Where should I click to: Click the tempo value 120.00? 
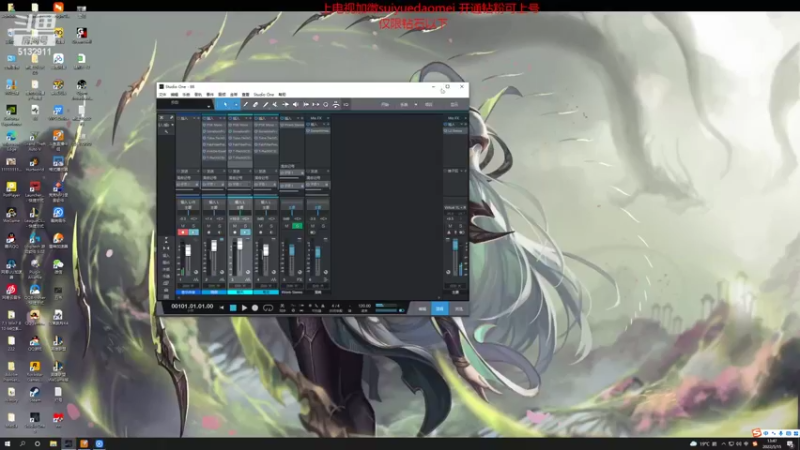click(364, 306)
